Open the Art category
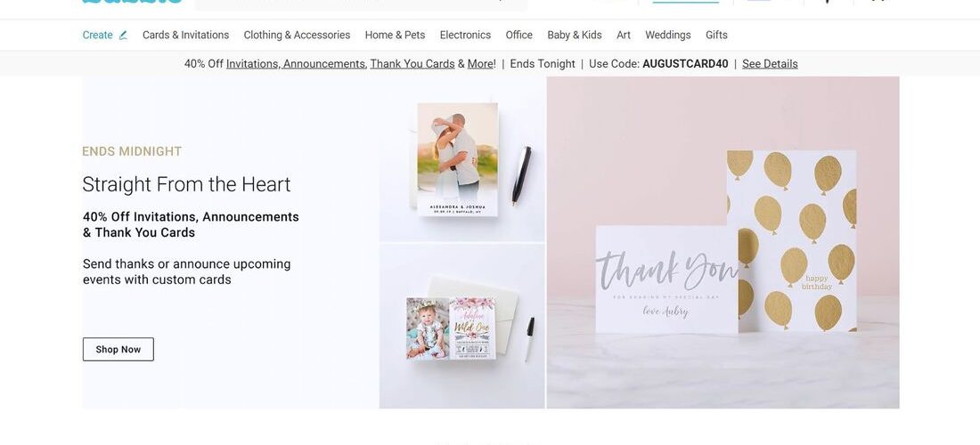Image resolution: width=980 pixels, height=445 pixels. coord(623,35)
